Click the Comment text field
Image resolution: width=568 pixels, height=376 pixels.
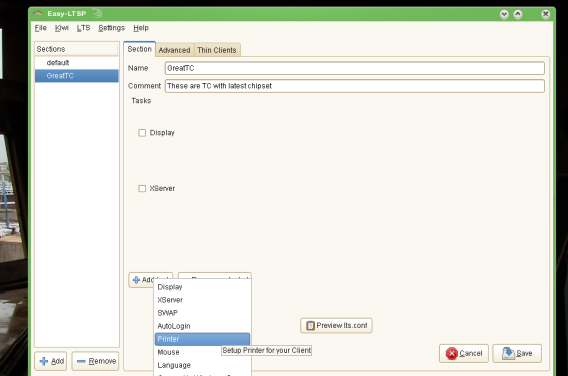pyautogui.click(x=355, y=86)
